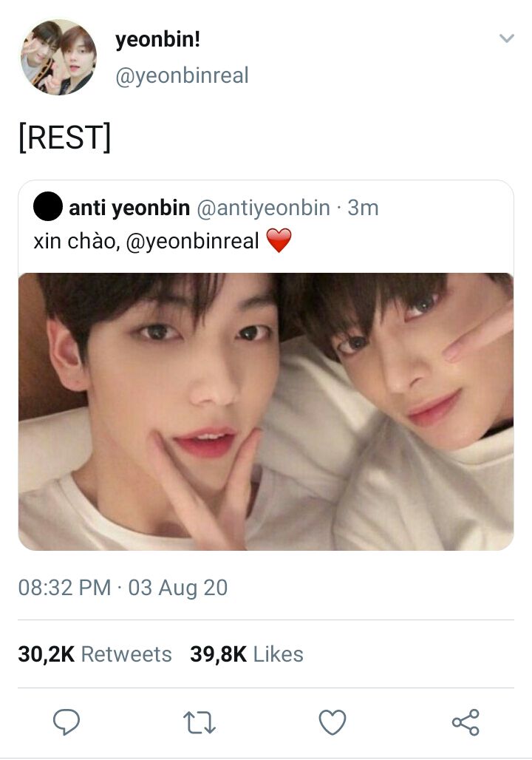Open the quoted tweet text xin chào

click(x=77, y=241)
